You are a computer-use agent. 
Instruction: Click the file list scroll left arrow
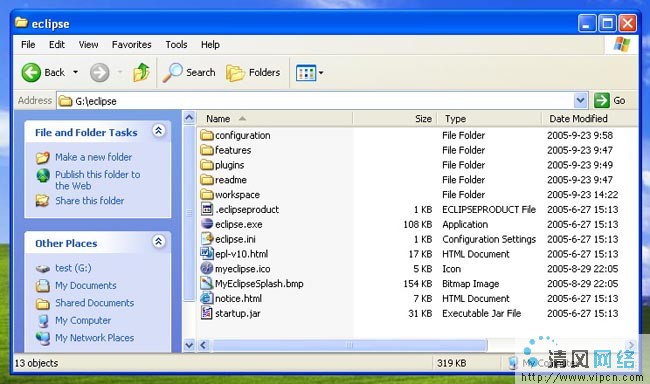coord(203,345)
